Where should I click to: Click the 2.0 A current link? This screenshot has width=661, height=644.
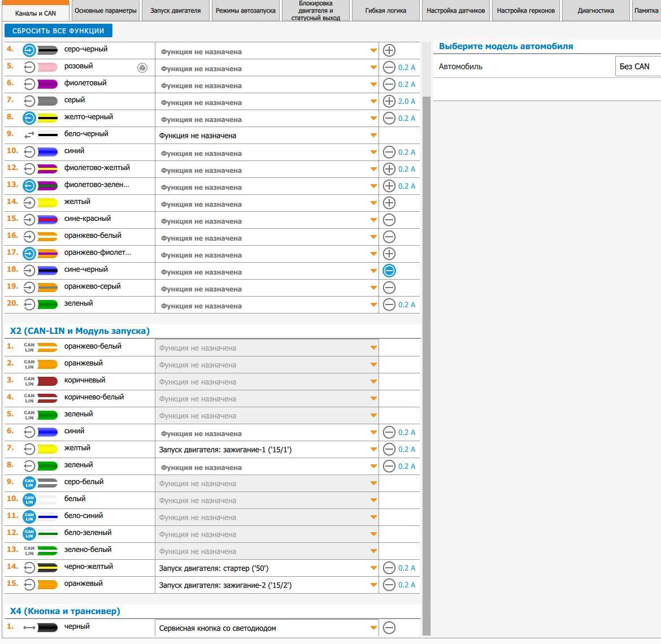(x=407, y=101)
